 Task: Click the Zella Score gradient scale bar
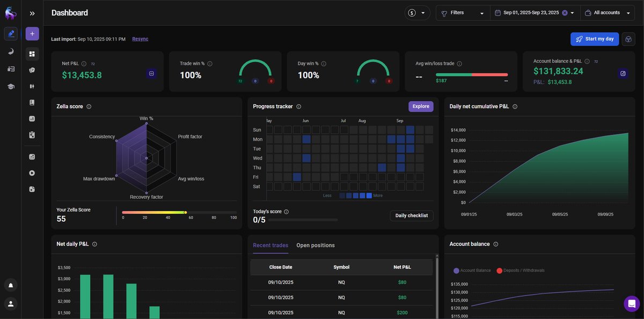179,212
